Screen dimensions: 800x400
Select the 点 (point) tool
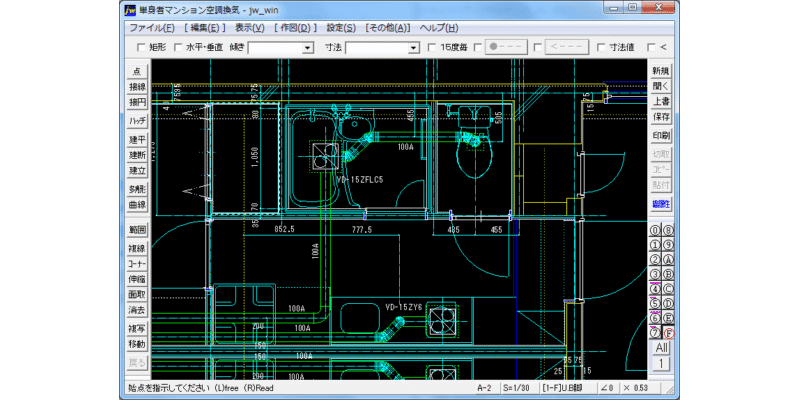tap(137, 71)
